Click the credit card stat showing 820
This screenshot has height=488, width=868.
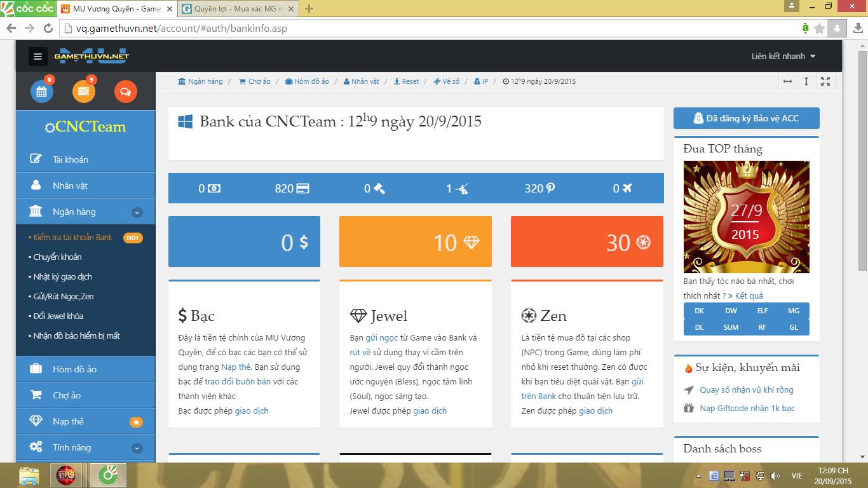point(292,188)
